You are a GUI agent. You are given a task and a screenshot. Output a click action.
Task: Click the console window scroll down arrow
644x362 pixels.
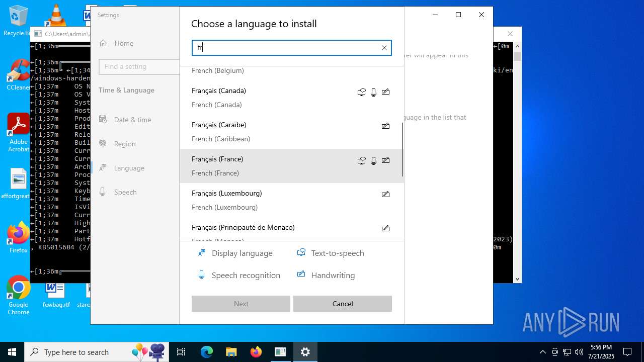pos(517,279)
